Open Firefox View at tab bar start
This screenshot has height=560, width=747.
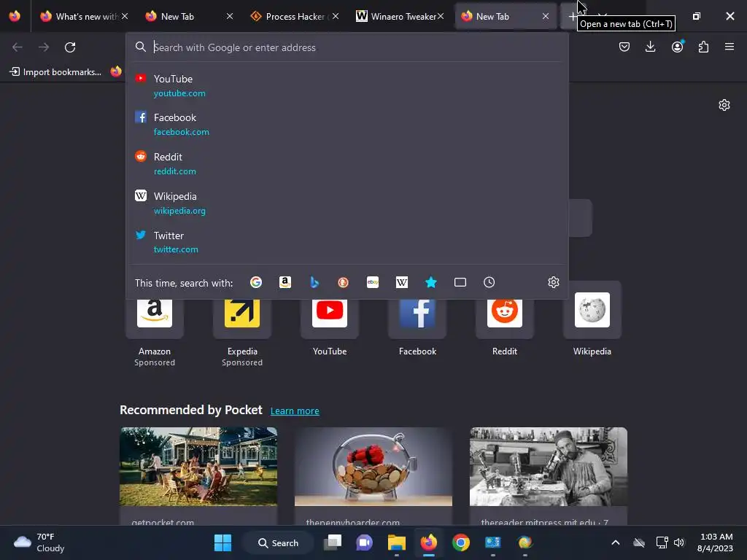tap(15, 16)
